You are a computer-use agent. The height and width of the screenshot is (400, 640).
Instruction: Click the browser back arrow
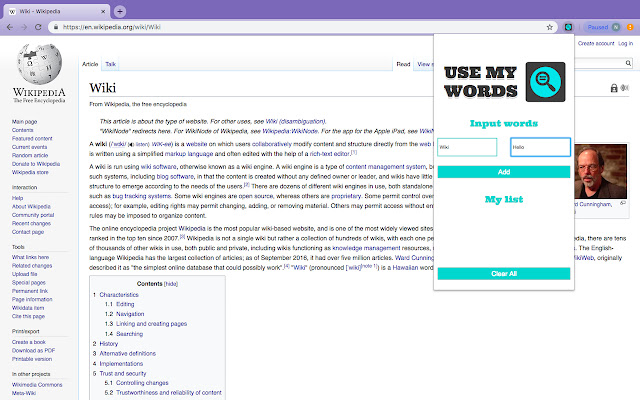(10, 27)
